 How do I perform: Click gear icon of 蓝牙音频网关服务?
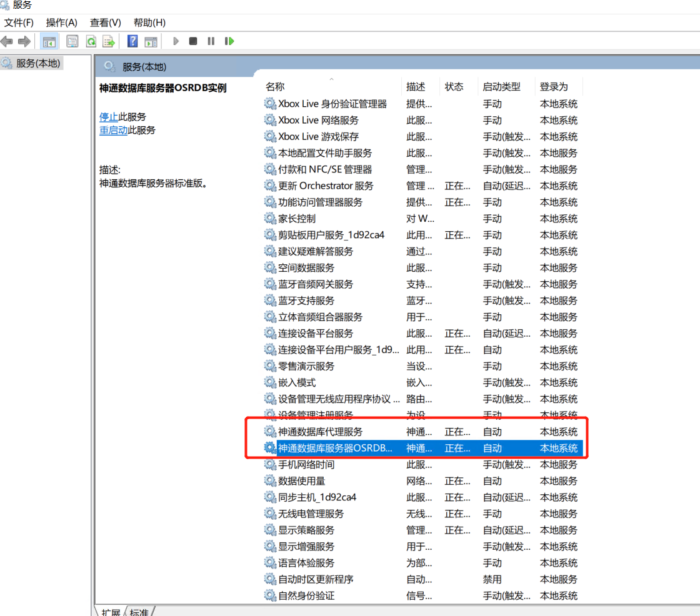click(269, 284)
